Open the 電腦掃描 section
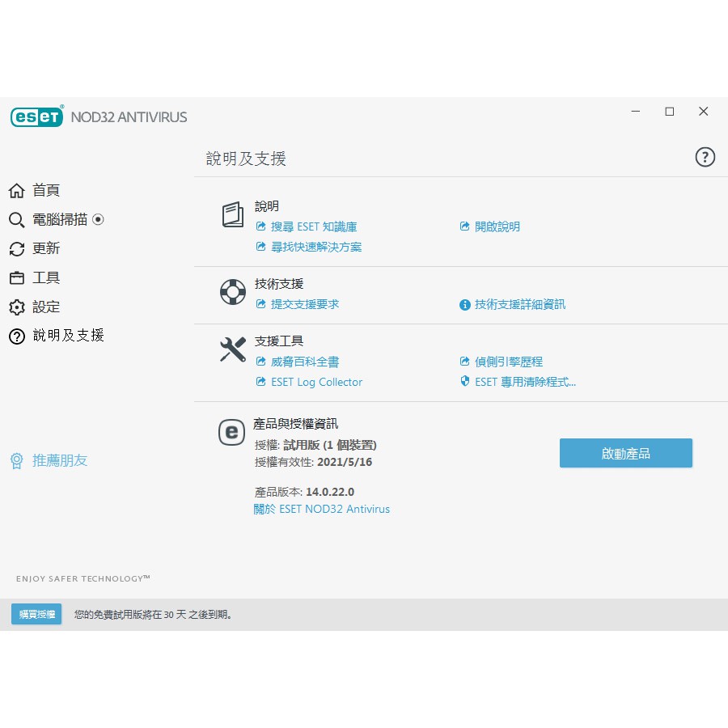This screenshot has height=728, width=728. (60, 219)
